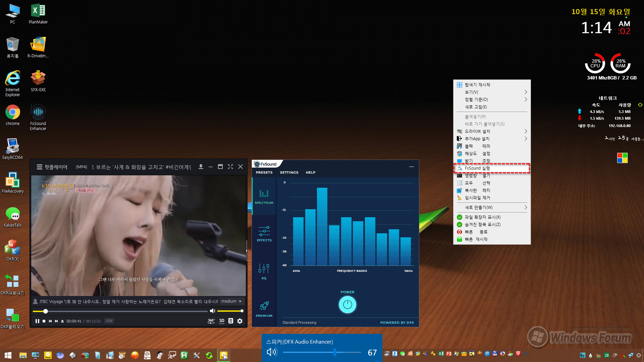The width and height of the screenshot is (644, 362).
Task: Open the chrome desktop shortcut
Action: (x=12, y=115)
